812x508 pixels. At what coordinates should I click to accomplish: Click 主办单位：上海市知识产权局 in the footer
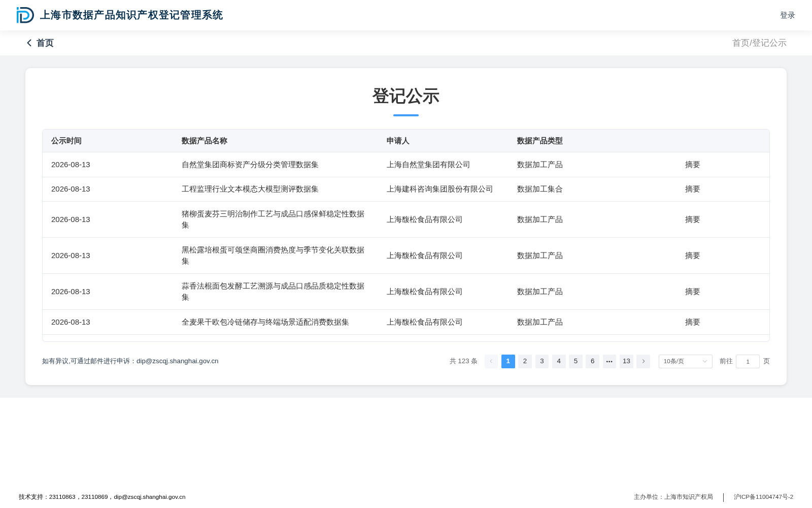pyautogui.click(x=673, y=497)
